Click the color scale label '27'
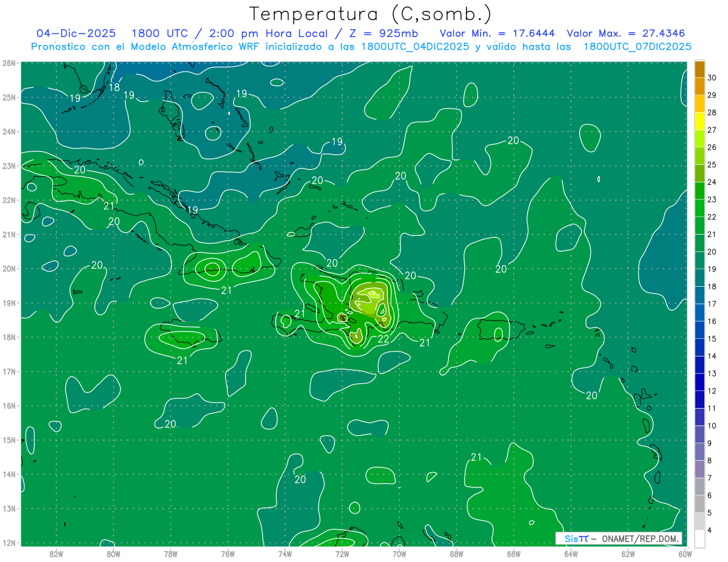Image resolution: width=728 pixels, height=562 pixels. click(712, 130)
